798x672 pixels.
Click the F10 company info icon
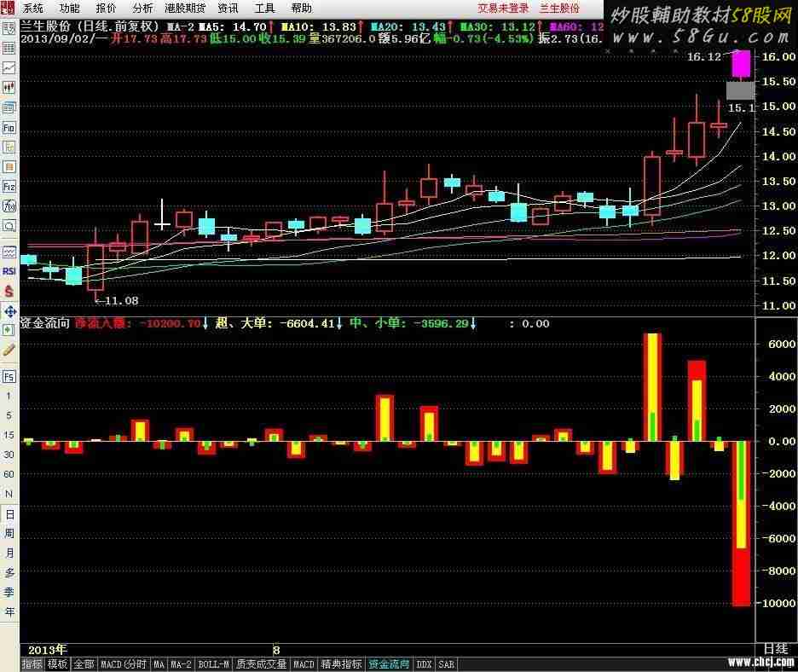click(x=9, y=127)
